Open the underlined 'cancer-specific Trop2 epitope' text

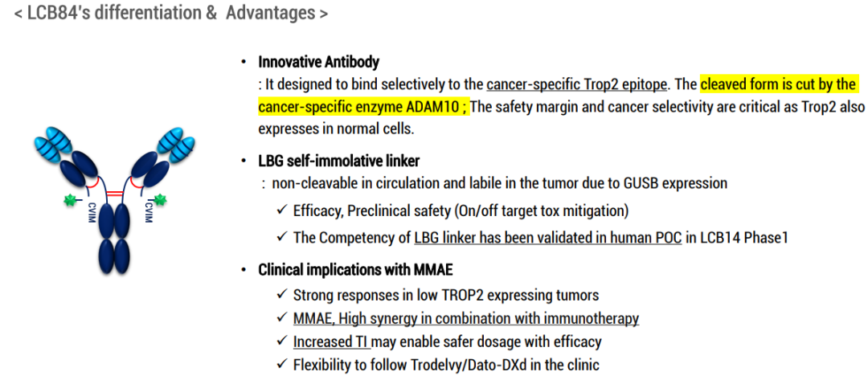click(x=576, y=84)
